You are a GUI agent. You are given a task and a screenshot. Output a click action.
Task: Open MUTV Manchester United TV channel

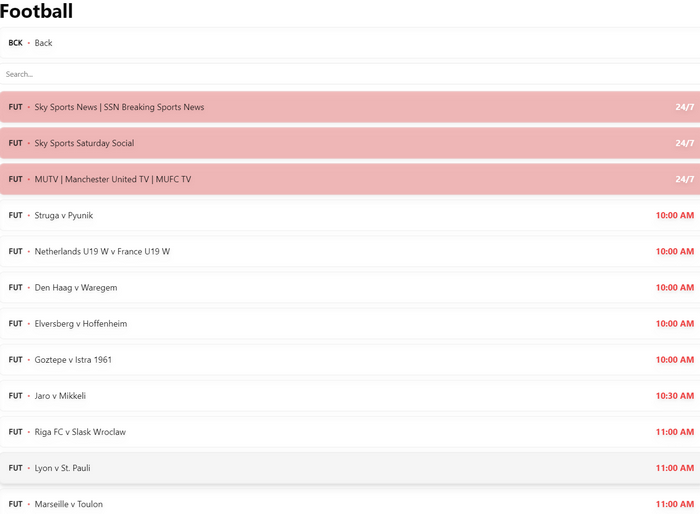(350, 180)
